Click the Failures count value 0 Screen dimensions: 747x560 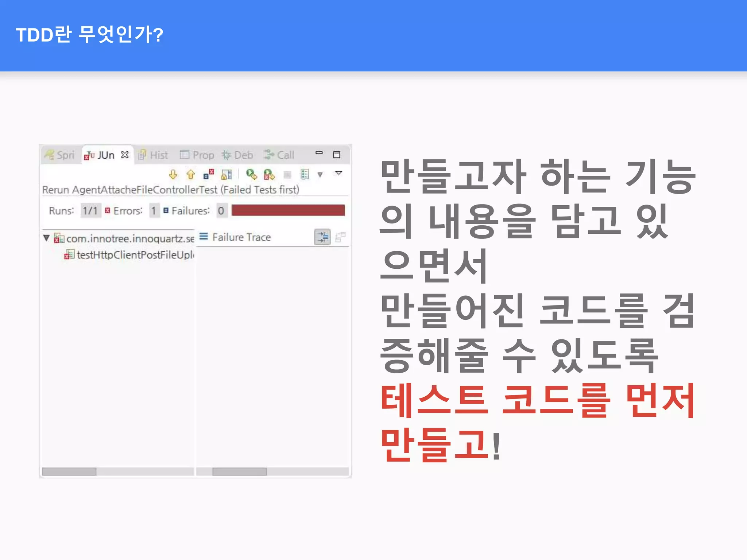[221, 211]
